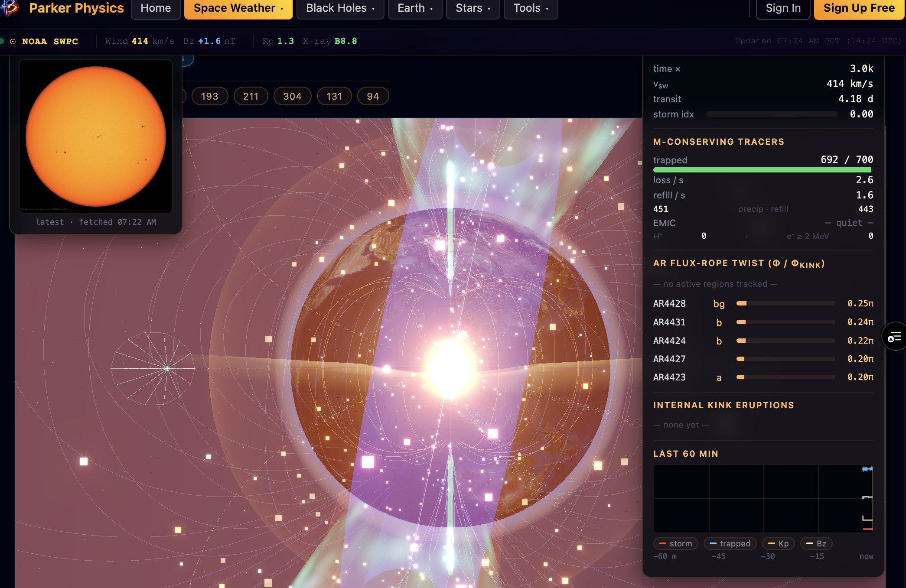Click the storm idx slider bar

coord(772,114)
